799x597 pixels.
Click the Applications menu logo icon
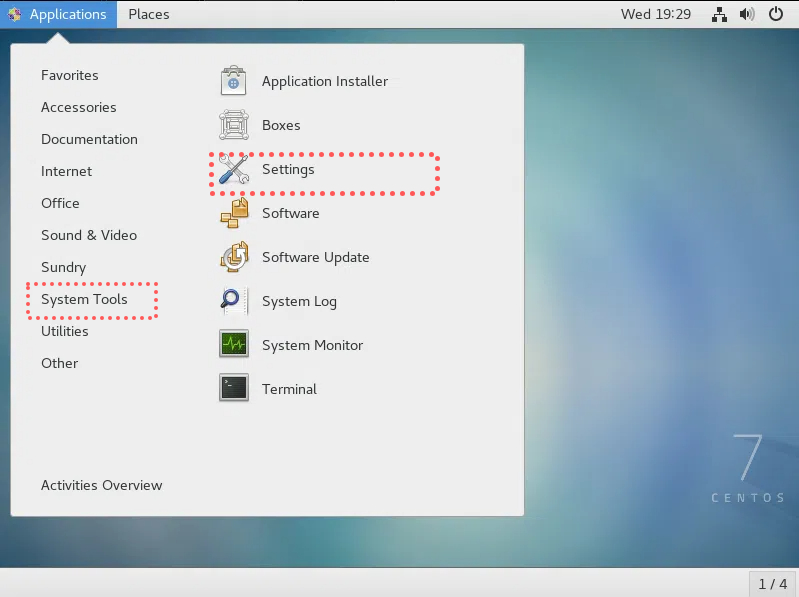(x=14, y=14)
